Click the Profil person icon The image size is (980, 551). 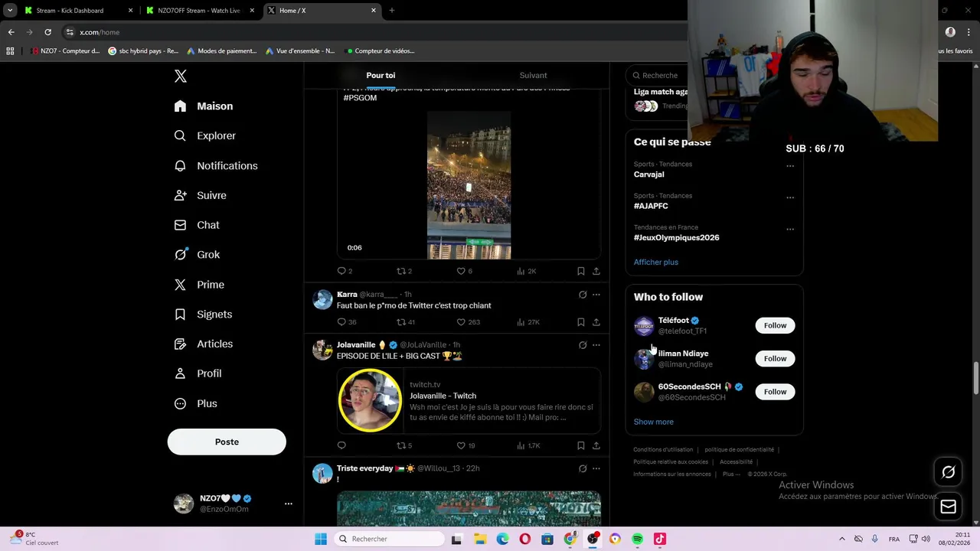pyautogui.click(x=180, y=373)
